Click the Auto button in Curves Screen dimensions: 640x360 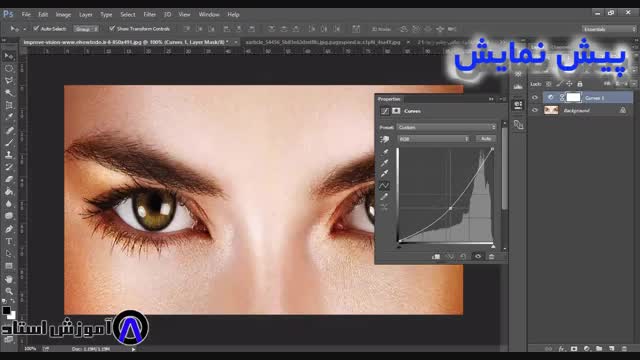pos(486,139)
